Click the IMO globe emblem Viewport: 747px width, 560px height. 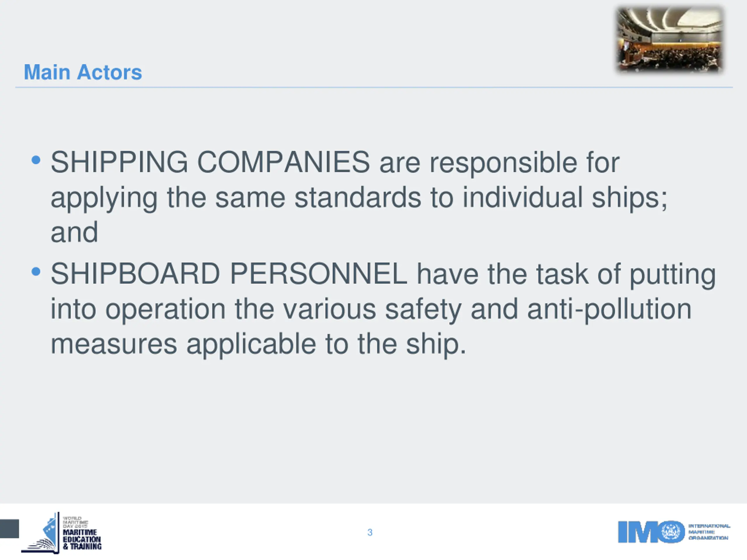click(x=671, y=532)
